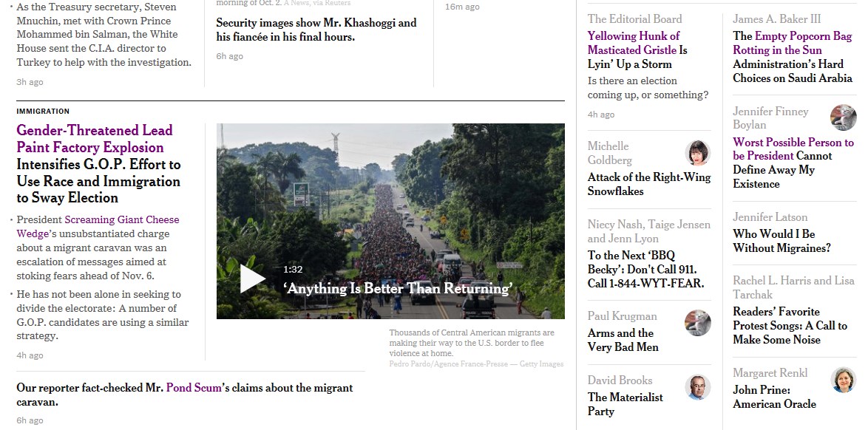Open 'The Materialist Party' column

coord(625,405)
